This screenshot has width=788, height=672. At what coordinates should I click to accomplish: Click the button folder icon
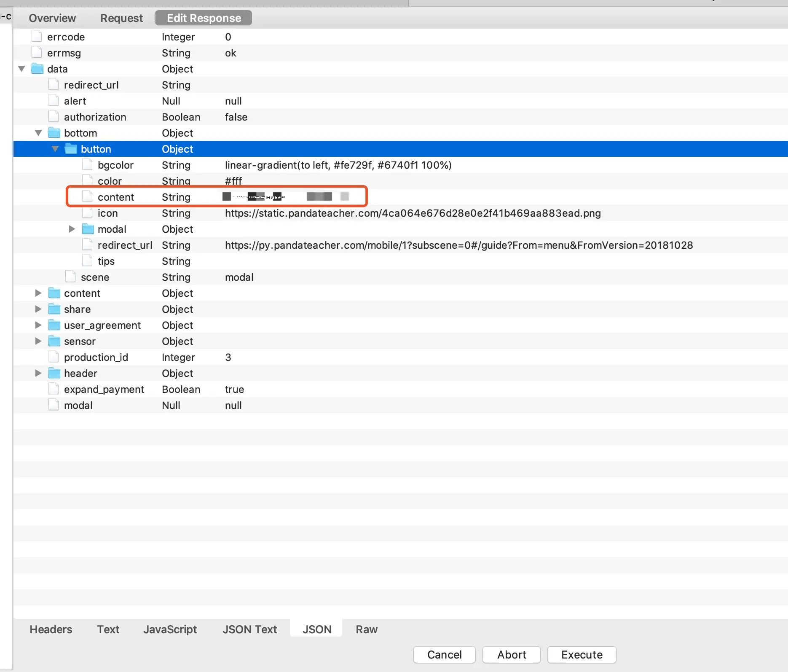click(x=71, y=149)
